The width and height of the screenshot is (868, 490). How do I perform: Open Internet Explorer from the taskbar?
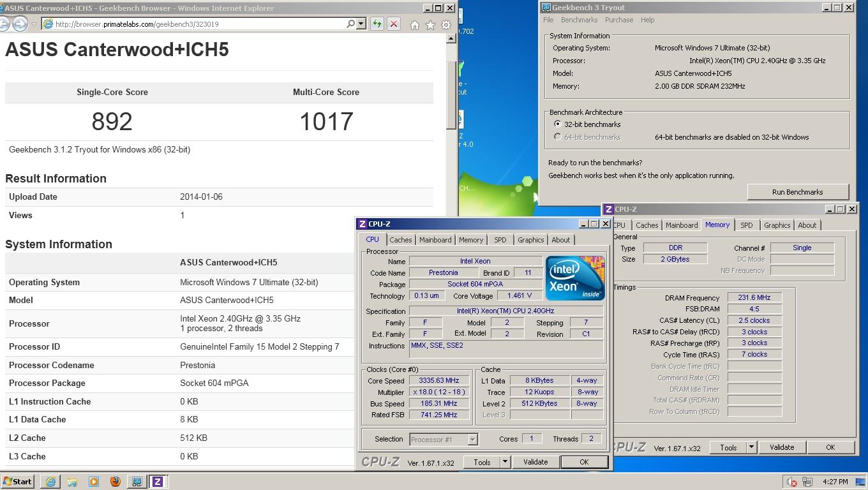point(50,482)
